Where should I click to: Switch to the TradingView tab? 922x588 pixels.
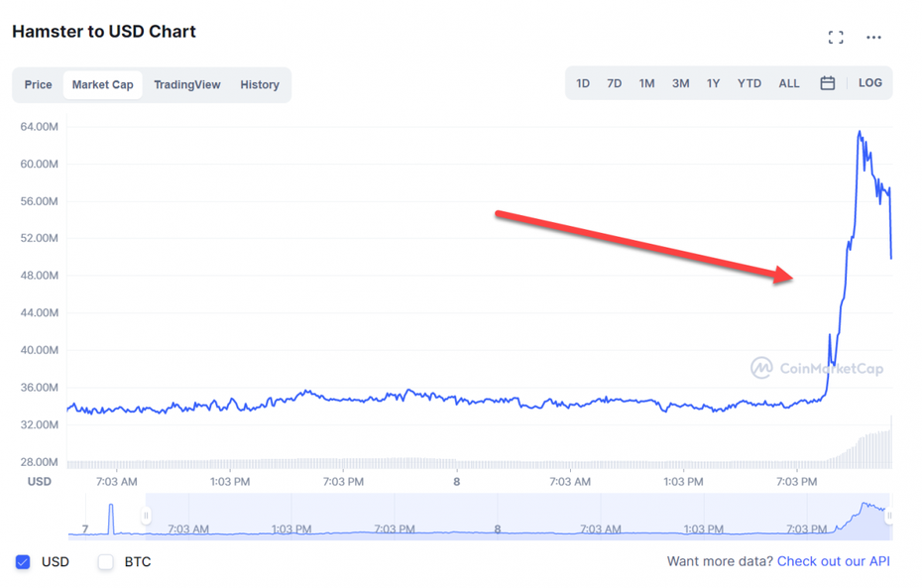187,84
